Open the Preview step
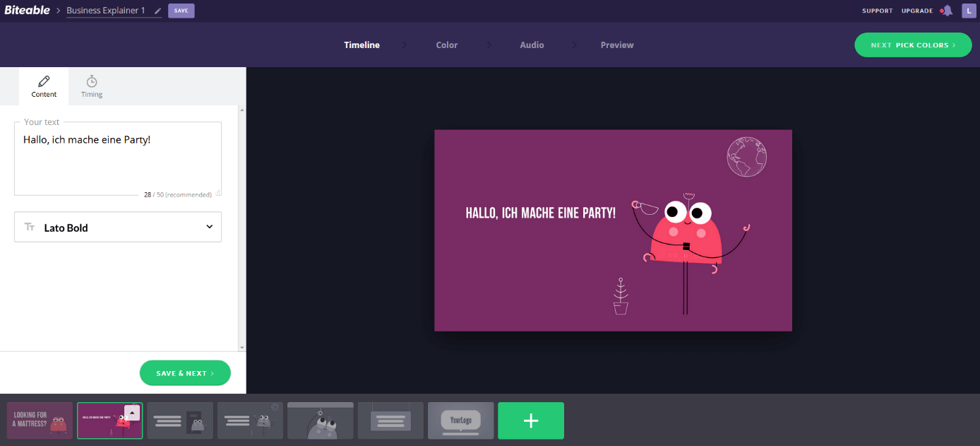This screenshot has width=980, height=446. (x=616, y=45)
